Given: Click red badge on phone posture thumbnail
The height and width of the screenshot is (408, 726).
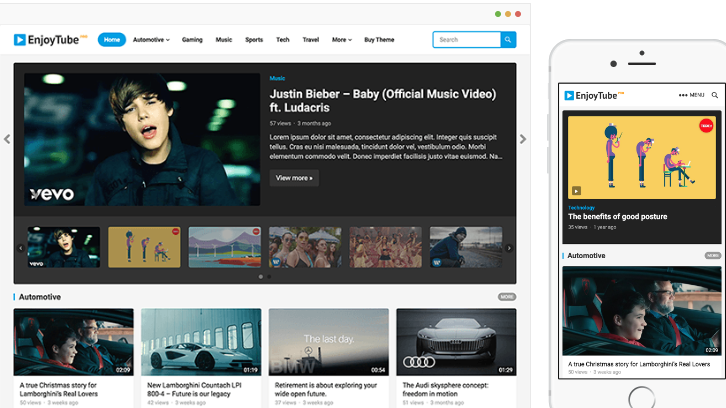Looking at the screenshot, I should coord(706,126).
